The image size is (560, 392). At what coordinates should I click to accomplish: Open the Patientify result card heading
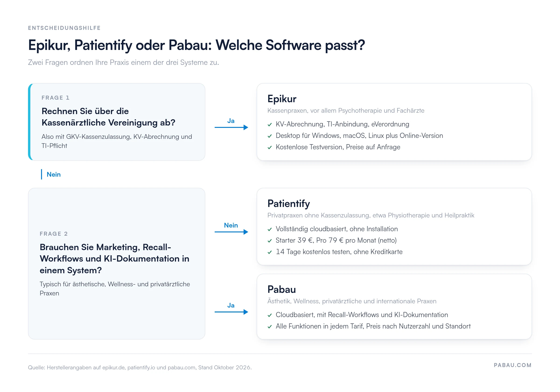pos(289,203)
